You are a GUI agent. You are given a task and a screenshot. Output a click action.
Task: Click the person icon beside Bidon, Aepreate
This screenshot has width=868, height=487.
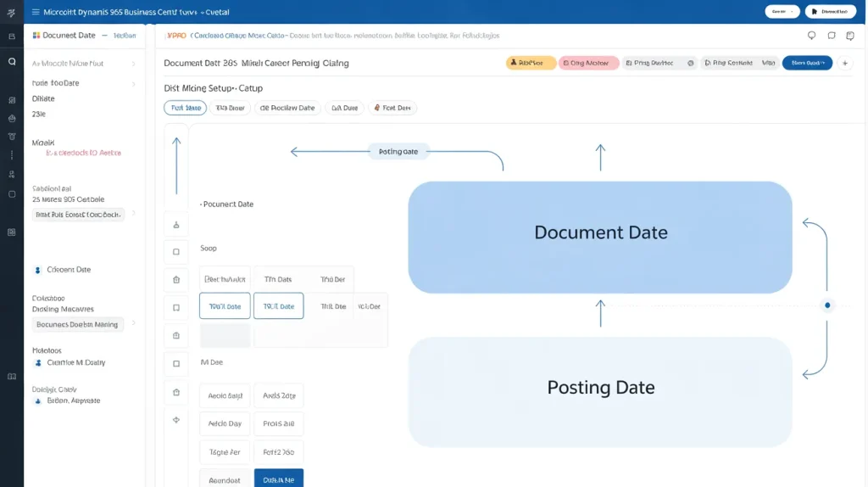coord(37,401)
